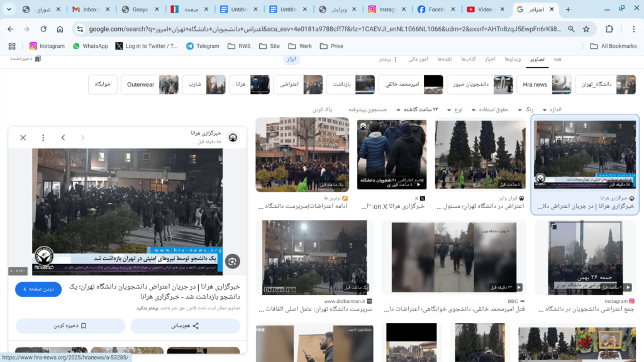
Task: Open the Chrome three-dot menu
Action: (x=634, y=29)
